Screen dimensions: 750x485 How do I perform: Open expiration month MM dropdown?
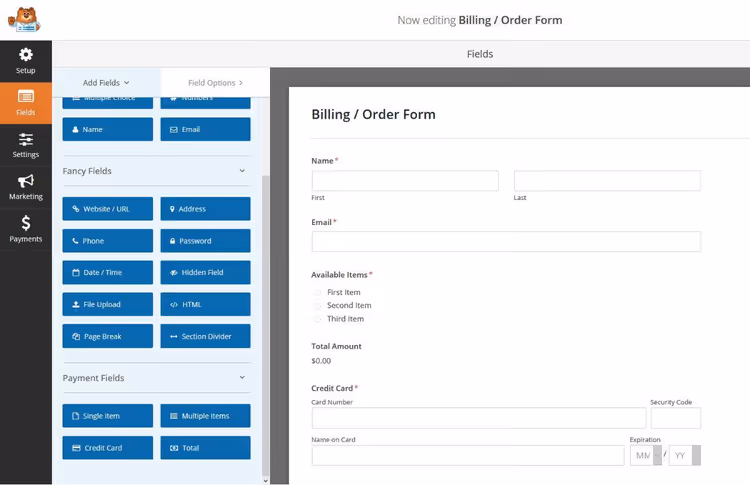pos(646,455)
